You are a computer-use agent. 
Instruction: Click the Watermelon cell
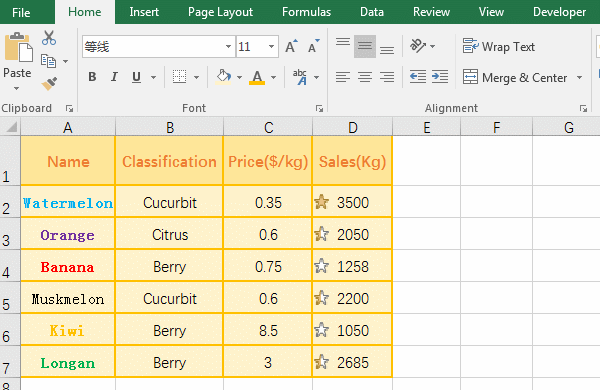coord(68,202)
